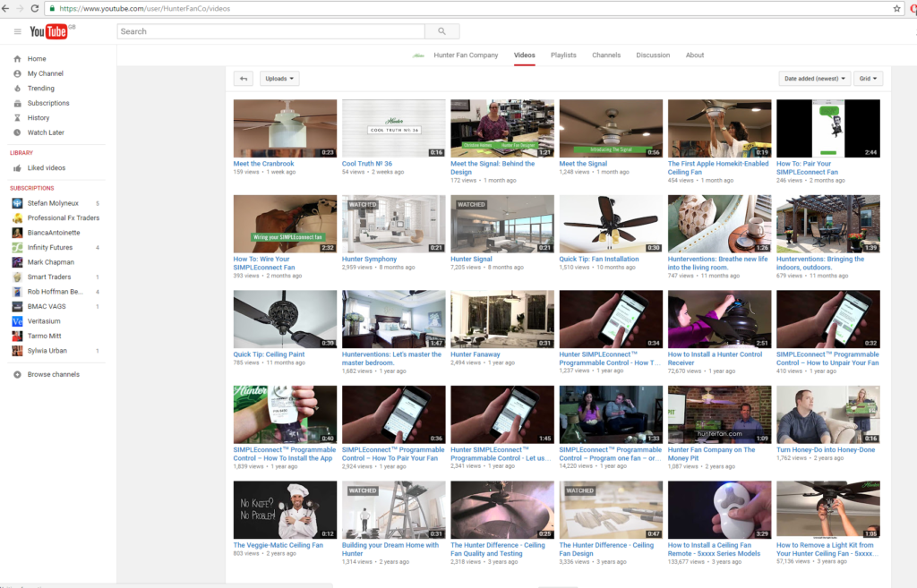
Task: Open Smart Traders channel
Action: click(x=49, y=277)
